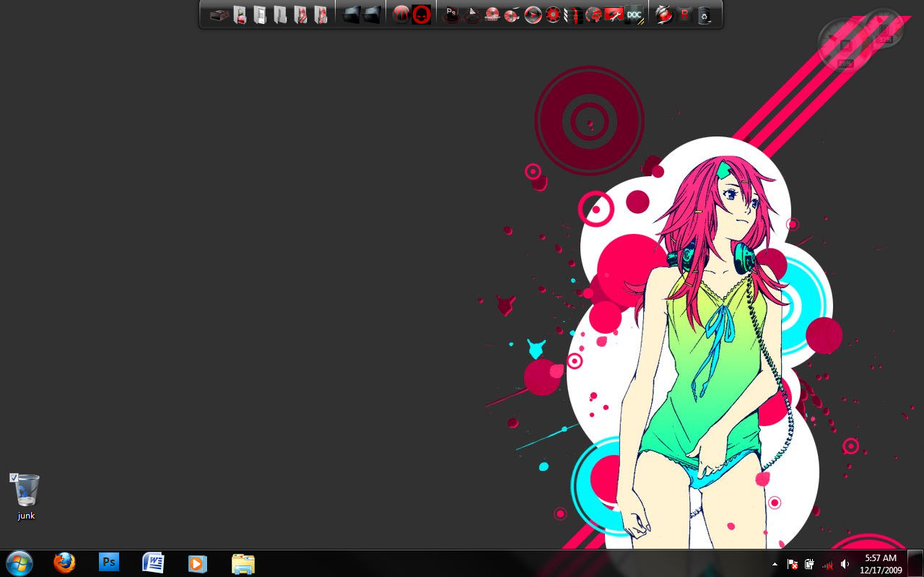Open the red spoked wheel dock icon
Image resolution: width=924 pixels, height=577 pixels.
pyautogui.click(x=553, y=14)
